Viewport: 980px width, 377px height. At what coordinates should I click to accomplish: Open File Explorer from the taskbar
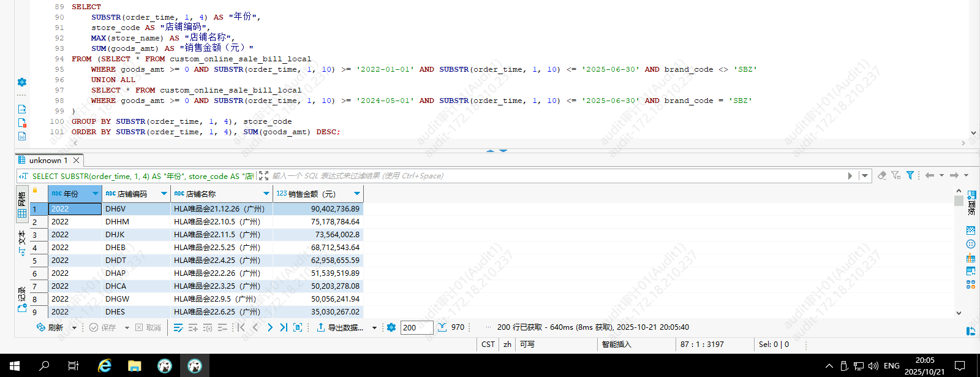point(135,366)
